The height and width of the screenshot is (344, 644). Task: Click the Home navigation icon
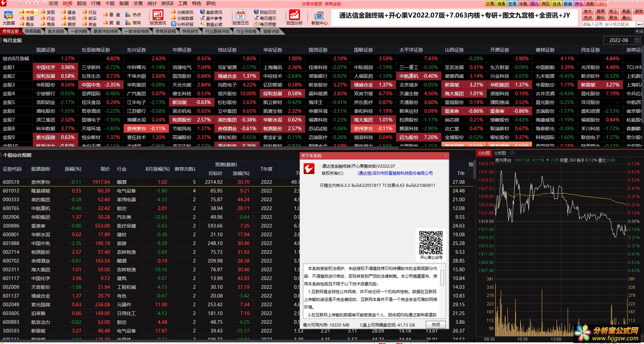(x=19, y=3)
